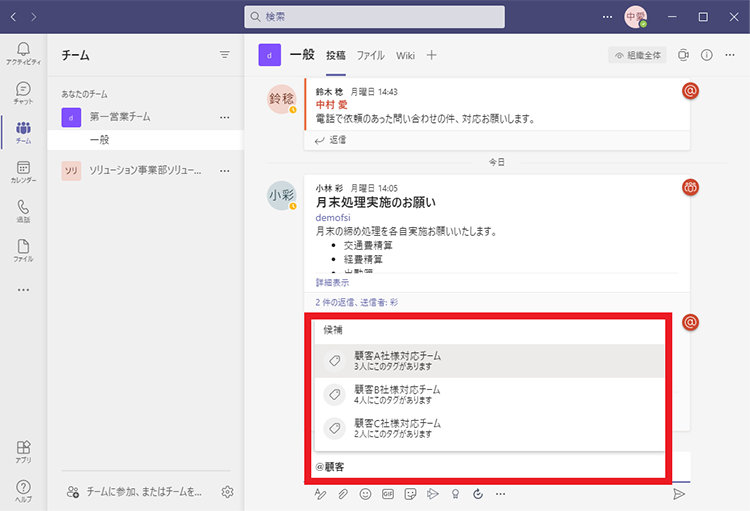
Task: Open the Calls section in sidebar
Action: (23, 211)
